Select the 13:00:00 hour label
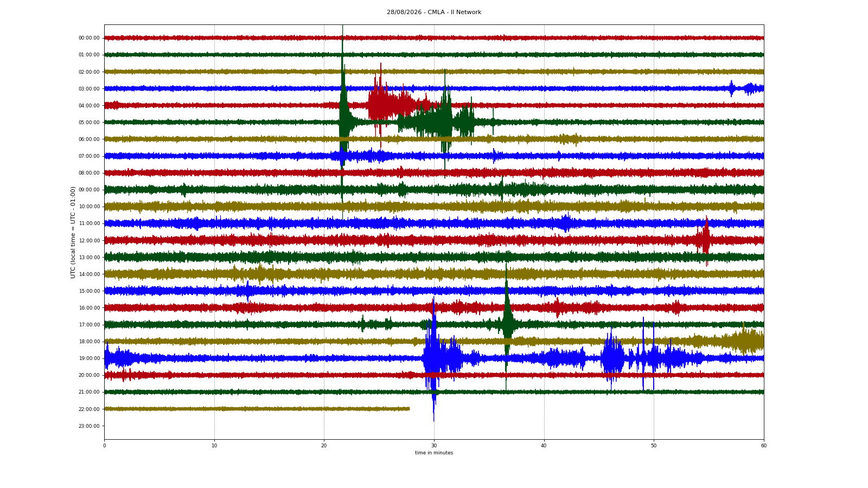 click(x=89, y=258)
